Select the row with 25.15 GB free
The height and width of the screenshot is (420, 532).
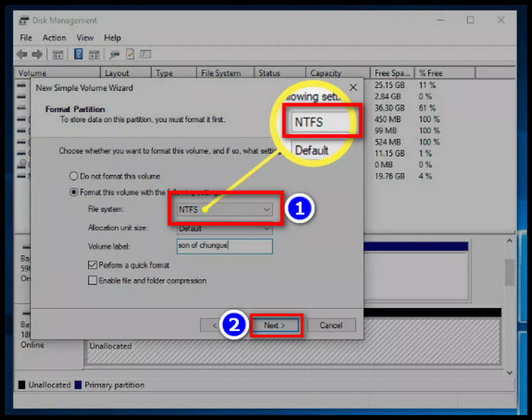(x=390, y=85)
